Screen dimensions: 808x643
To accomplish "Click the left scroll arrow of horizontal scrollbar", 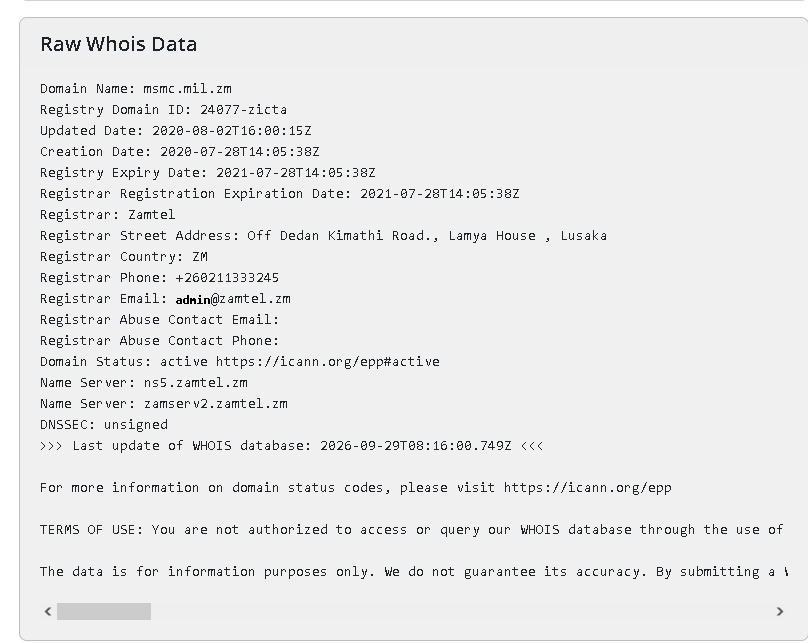I will [x=48, y=612].
